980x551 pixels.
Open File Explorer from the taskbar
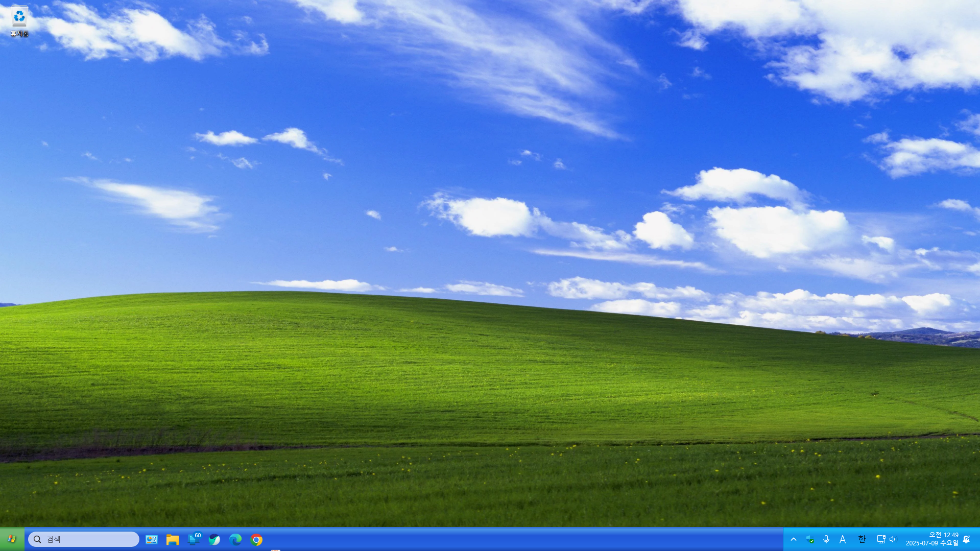173,540
